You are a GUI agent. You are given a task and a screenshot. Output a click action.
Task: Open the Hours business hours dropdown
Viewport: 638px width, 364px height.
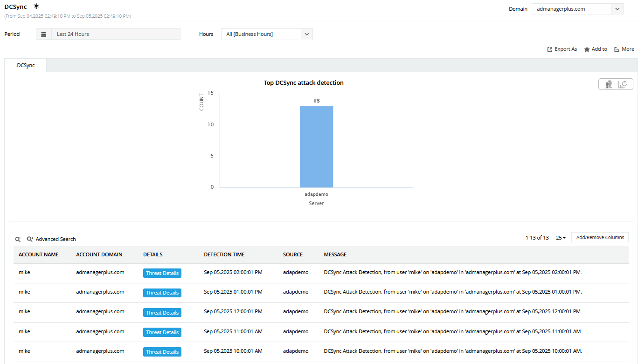(306, 34)
